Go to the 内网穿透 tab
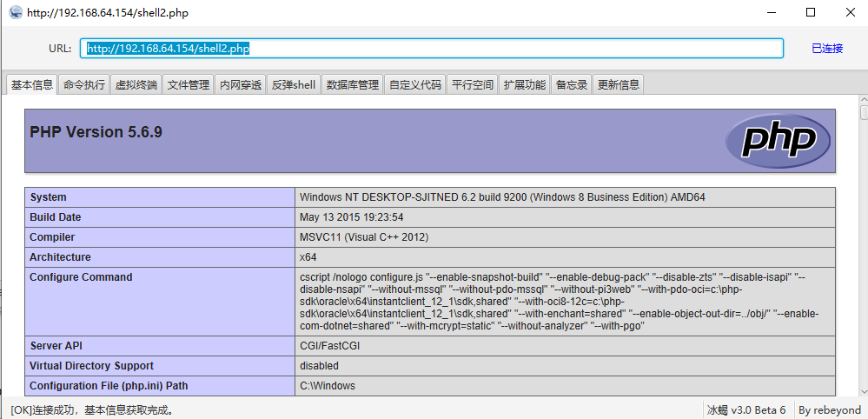The image size is (868, 419). (x=241, y=84)
